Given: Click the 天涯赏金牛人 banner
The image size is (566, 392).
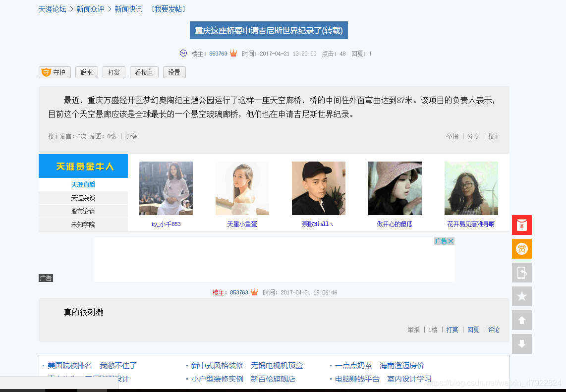Looking at the screenshot, I should point(83,166).
